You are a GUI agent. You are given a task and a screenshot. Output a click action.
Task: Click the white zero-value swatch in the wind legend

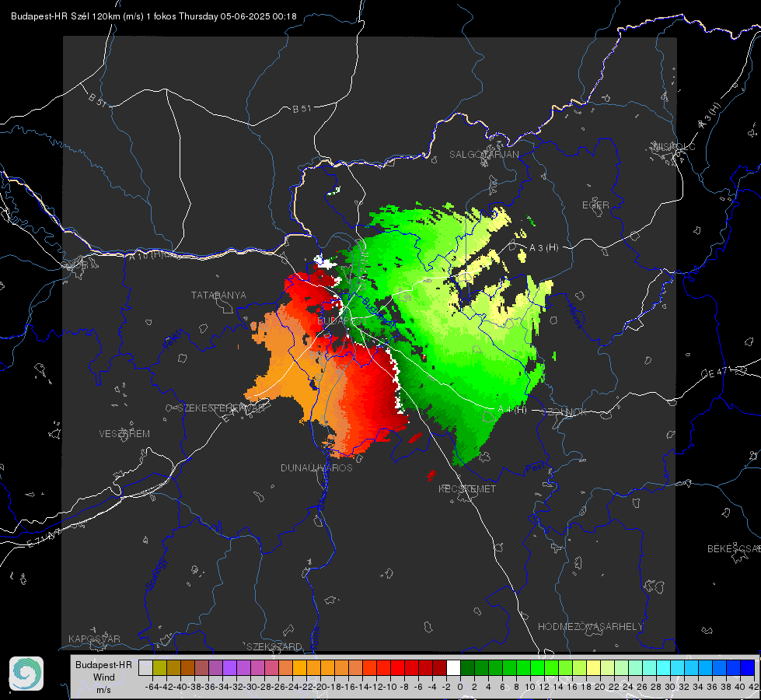point(453,667)
